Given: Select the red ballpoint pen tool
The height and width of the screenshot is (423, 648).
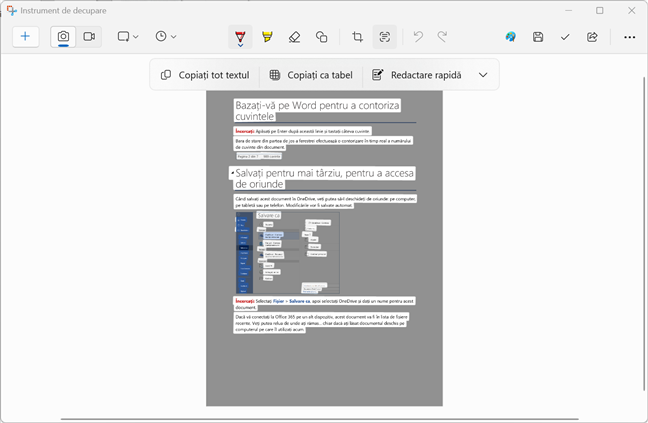Looking at the screenshot, I should click(240, 37).
